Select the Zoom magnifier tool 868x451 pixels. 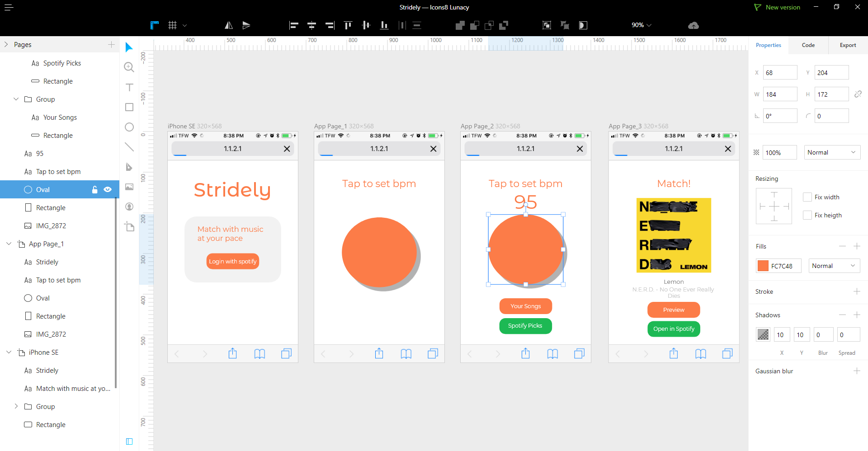(x=129, y=67)
